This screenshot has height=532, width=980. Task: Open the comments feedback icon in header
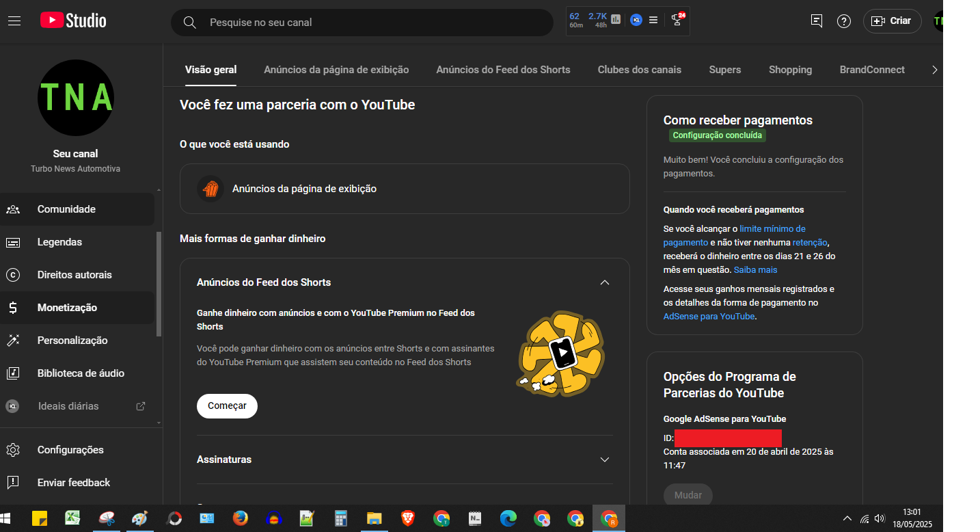point(816,21)
